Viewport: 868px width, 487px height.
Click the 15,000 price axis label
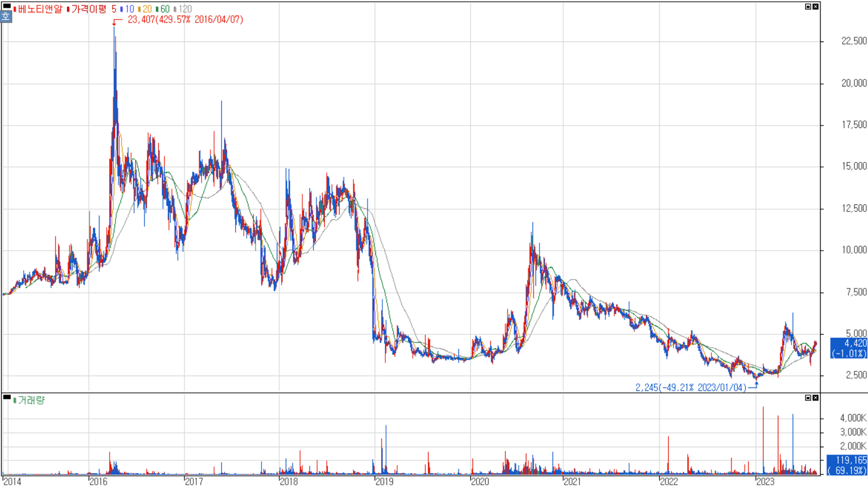click(854, 166)
